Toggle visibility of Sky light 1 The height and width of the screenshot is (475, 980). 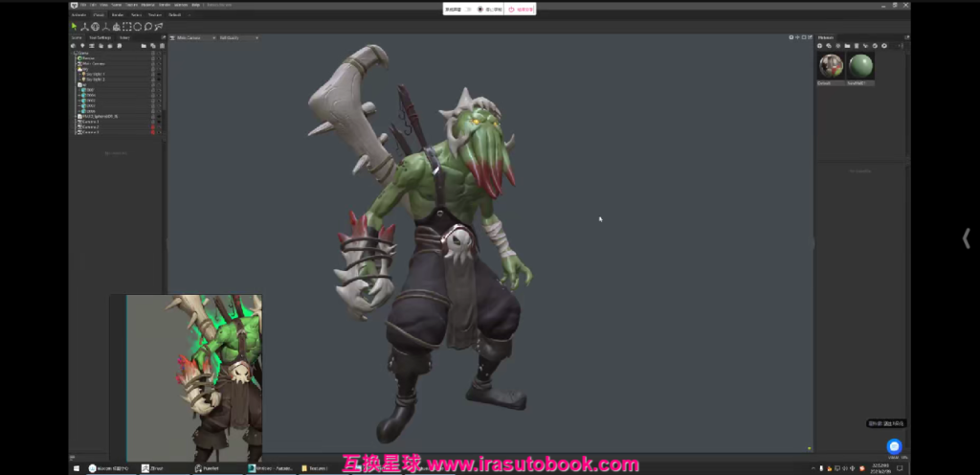pos(159,75)
